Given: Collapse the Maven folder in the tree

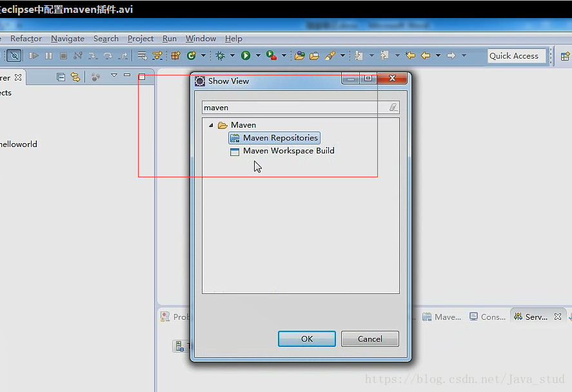Looking at the screenshot, I should pyautogui.click(x=211, y=125).
